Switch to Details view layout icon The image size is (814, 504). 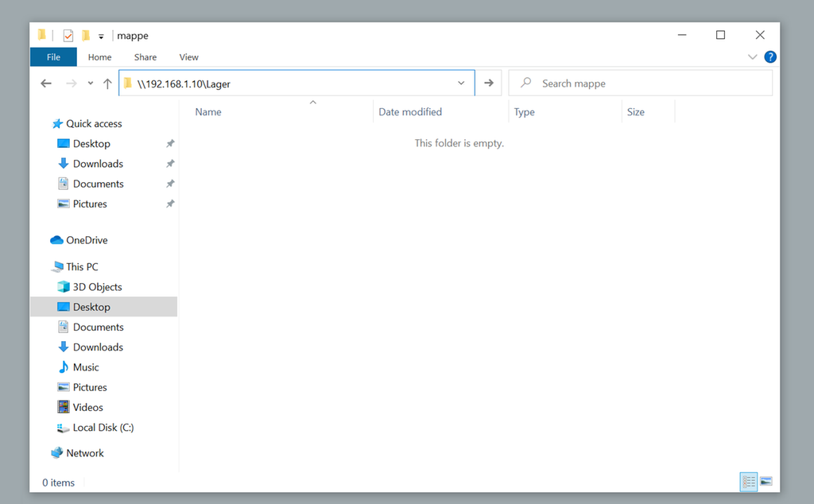point(748,482)
